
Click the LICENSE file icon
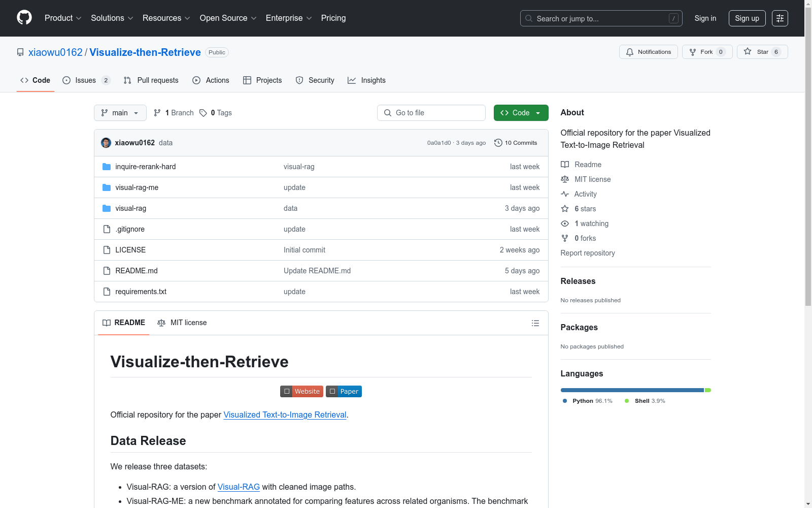click(107, 250)
